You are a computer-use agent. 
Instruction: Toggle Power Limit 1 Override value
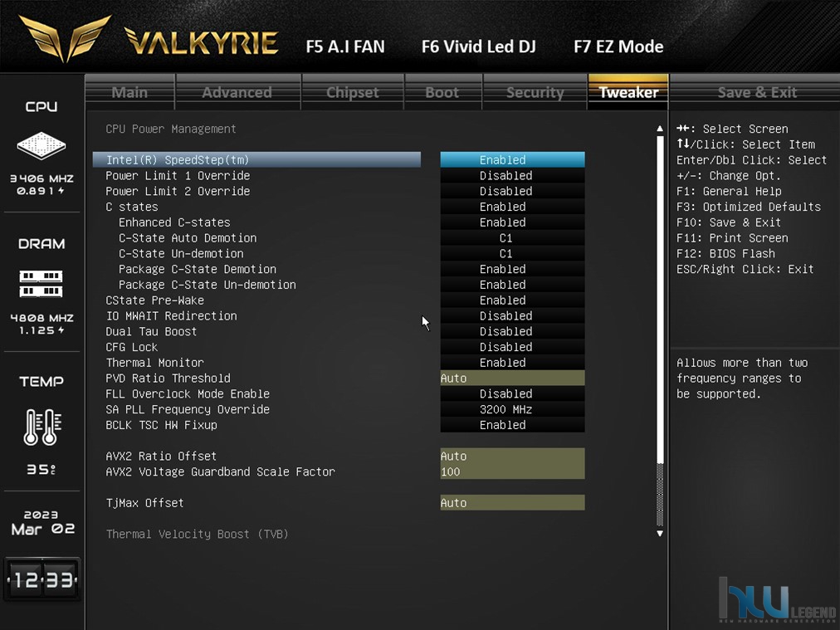[513, 175]
